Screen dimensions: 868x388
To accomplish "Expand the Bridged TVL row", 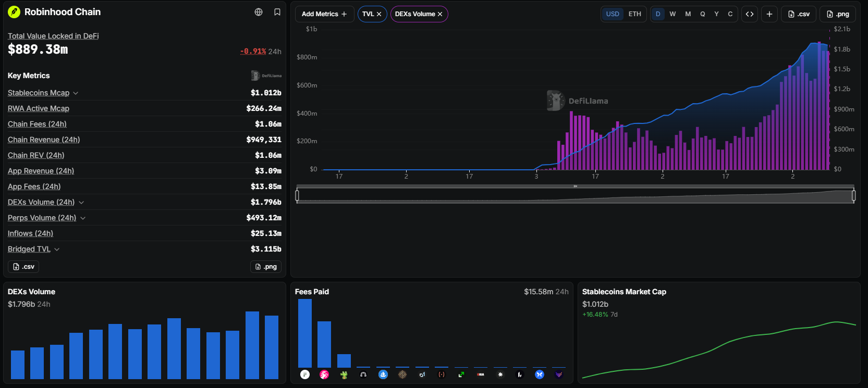I will coord(57,249).
